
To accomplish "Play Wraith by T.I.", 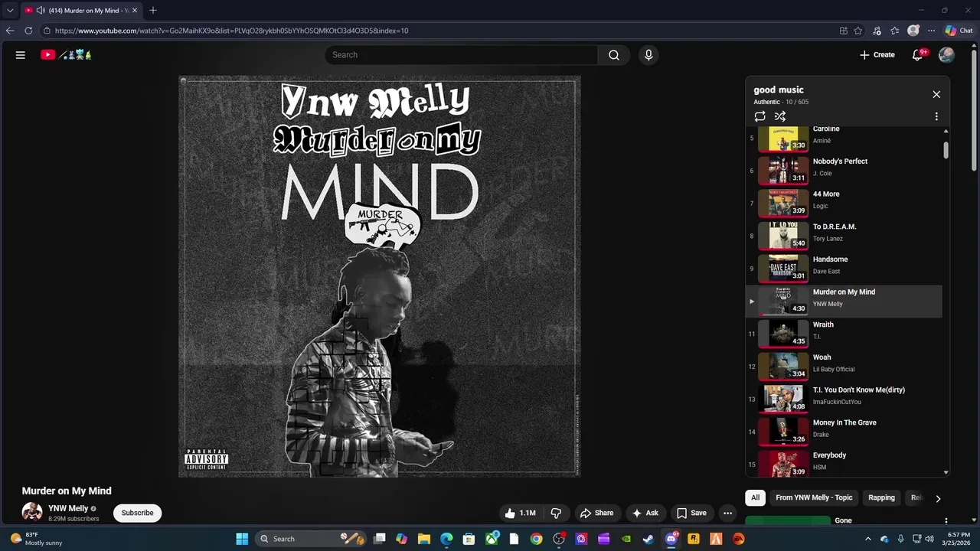I will click(x=844, y=334).
